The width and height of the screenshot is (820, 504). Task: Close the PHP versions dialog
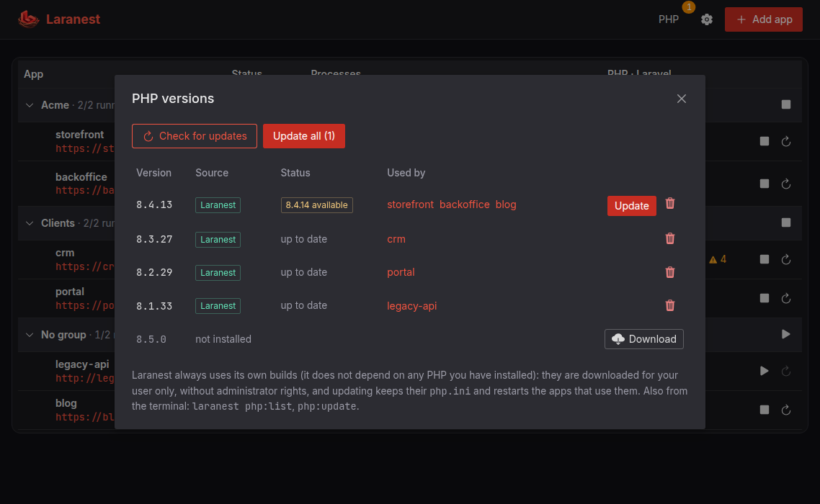click(682, 99)
